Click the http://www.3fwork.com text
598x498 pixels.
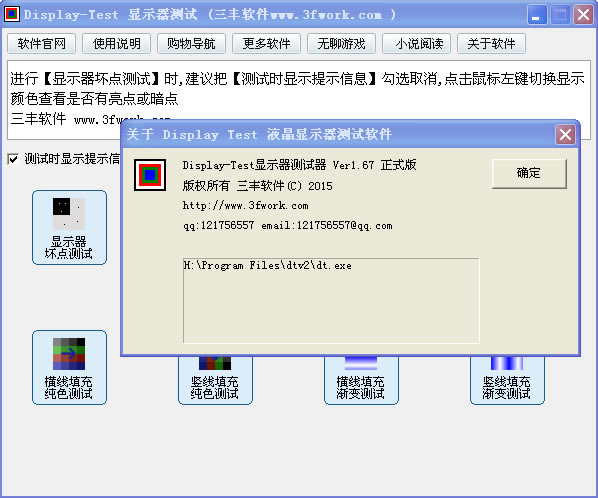[245, 206]
